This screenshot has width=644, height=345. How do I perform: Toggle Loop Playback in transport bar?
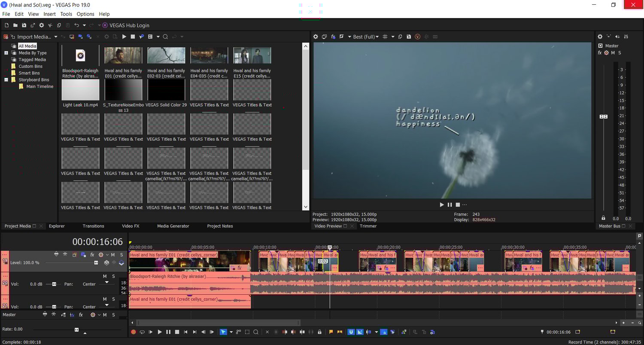tap(142, 332)
